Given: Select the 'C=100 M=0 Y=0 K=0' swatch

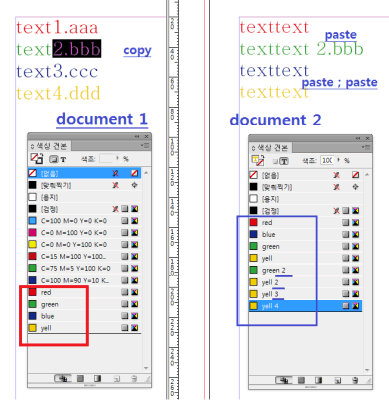Looking at the screenshot, I should pos(85,221).
